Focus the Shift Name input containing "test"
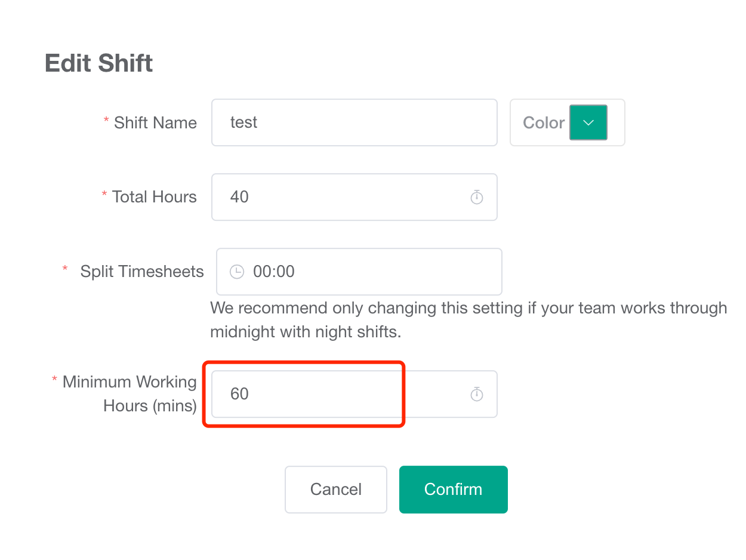The height and width of the screenshot is (560, 746). click(x=354, y=122)
